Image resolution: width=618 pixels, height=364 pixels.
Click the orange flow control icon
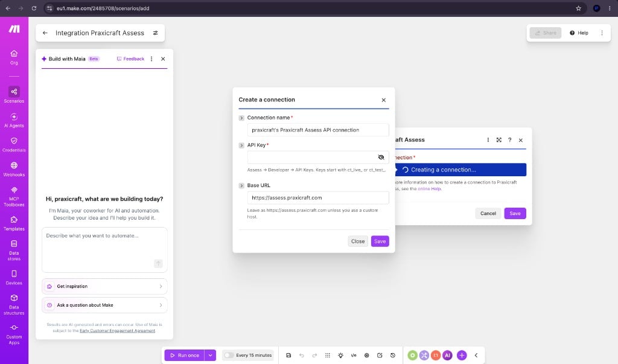pos(436,356)
